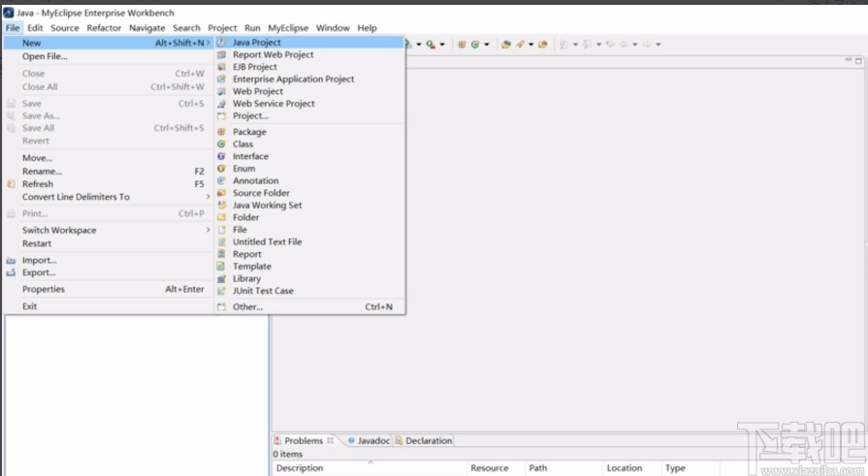Image resolution: width=868 pixels, height=476 pixels.
Task: Open the Refactor menu
Action: click(x=104, y=28)
